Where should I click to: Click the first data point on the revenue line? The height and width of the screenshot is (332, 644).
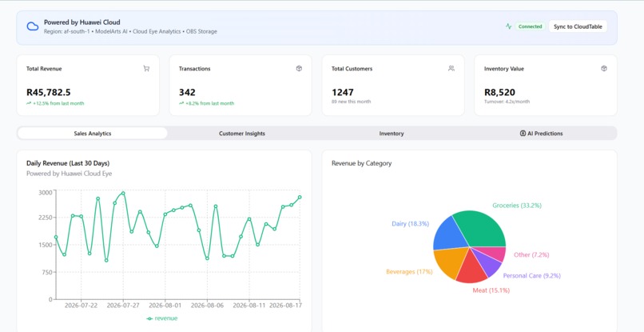(x=56, y=237)
